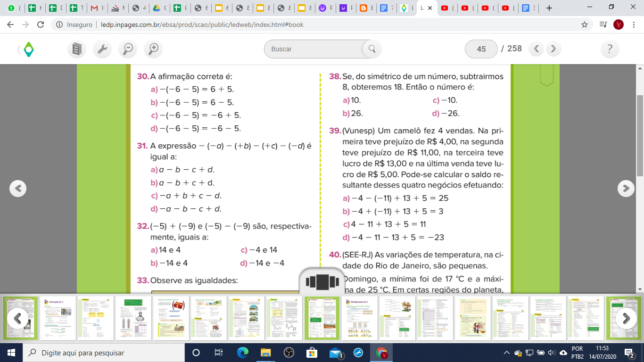Screen dimensions: 644x362
Task: Open a new browser tab
Action: click(549, 8)
